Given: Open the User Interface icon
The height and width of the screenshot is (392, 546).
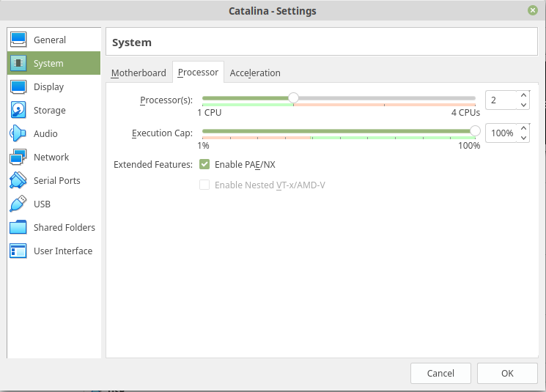Looking at the screenshot, I should [x=18, y=251].
